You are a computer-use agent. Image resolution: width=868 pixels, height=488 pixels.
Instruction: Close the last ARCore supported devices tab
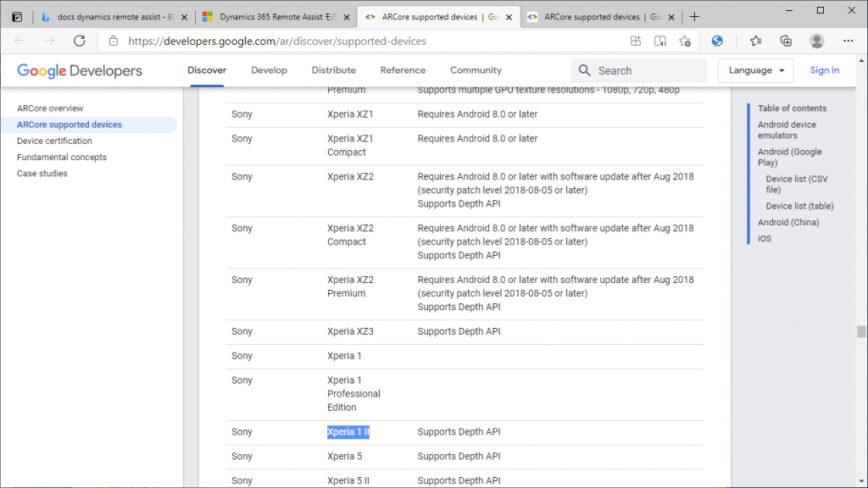[x=671, y=17]
